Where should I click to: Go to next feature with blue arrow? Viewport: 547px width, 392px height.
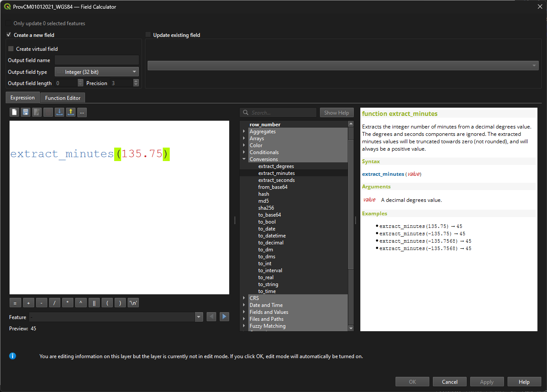(224, 317)
